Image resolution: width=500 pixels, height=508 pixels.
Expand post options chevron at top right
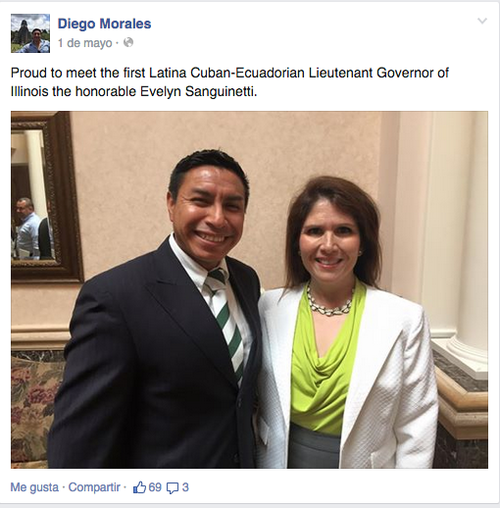(x=482, y=21)
